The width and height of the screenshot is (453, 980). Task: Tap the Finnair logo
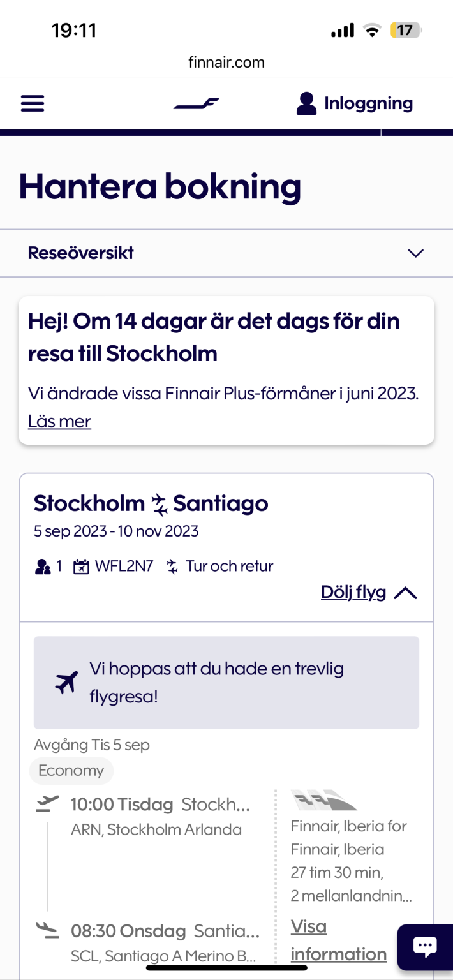pyautogui.click(x=196, y=104)
